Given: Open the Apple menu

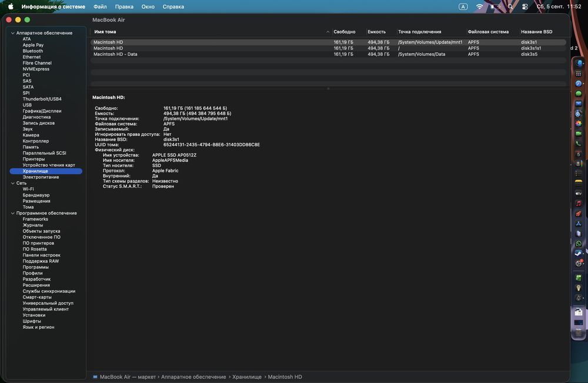Looking at the screenshot, I should point(11,6).
